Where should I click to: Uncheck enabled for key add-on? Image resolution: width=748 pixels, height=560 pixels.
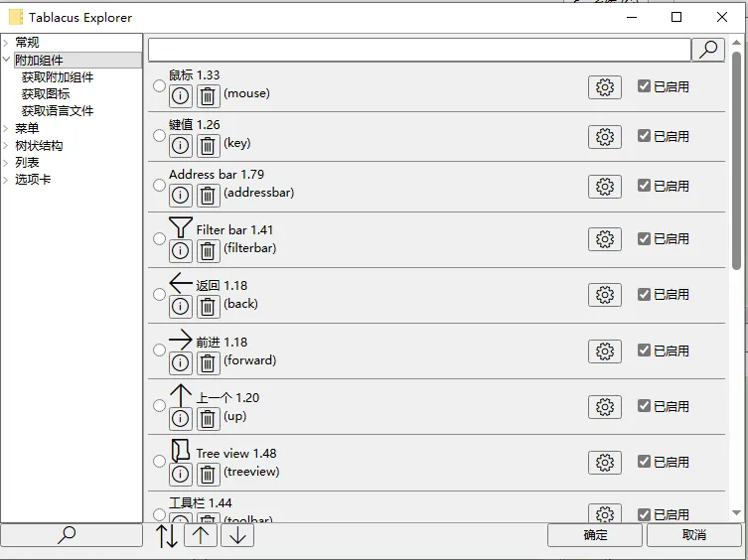point(644,135)
